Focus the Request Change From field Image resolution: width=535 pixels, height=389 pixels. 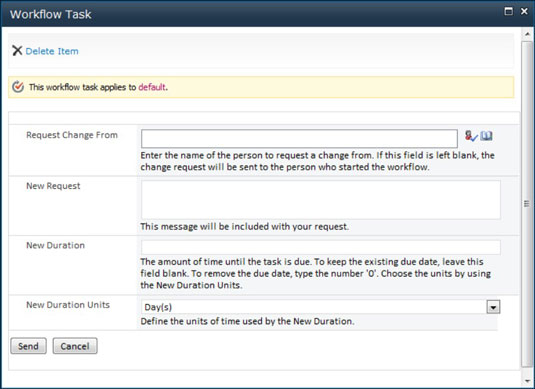coord(299,138)
